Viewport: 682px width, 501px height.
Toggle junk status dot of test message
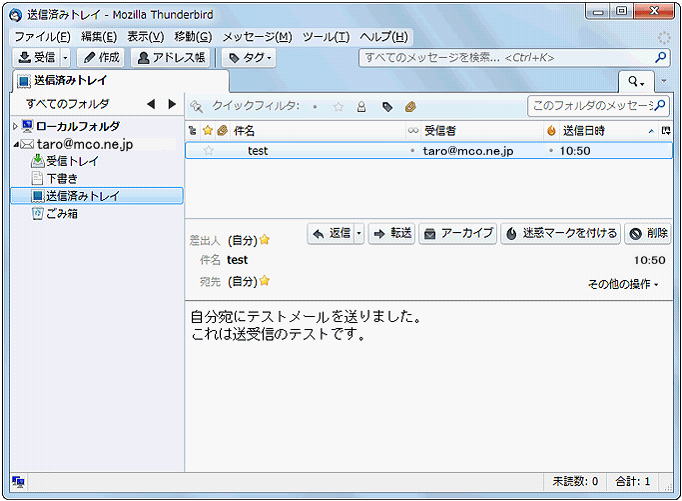pyautogui.click(x=551, y=150)
